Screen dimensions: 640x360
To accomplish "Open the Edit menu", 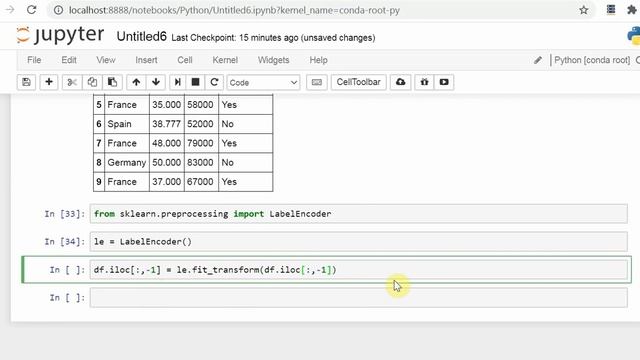I will [x=69, y=60].
